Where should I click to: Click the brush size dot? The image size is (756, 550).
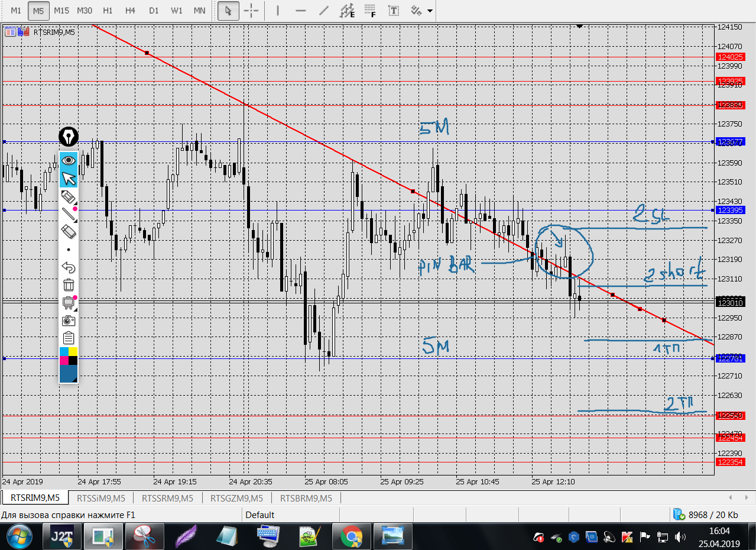[69, 250]
